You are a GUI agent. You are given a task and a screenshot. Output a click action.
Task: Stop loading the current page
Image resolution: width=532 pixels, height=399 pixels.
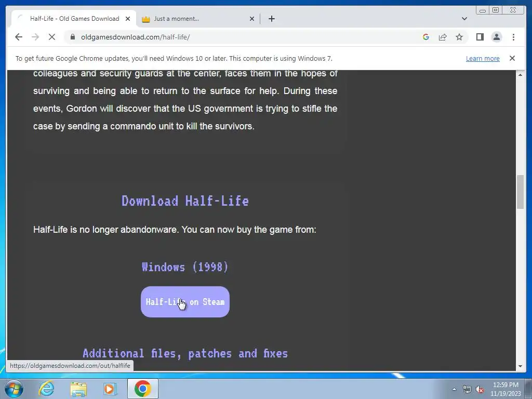(x=52, y=37)
